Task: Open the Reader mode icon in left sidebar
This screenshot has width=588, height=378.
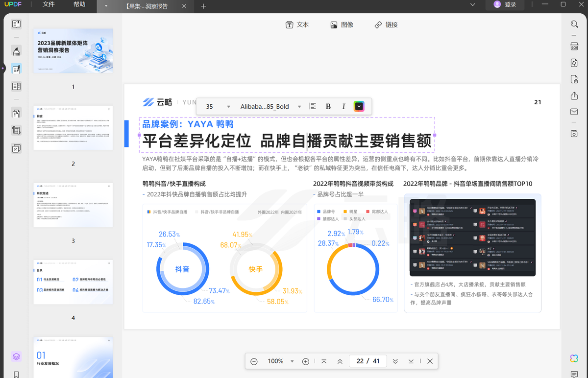Action: coord(16,24)
